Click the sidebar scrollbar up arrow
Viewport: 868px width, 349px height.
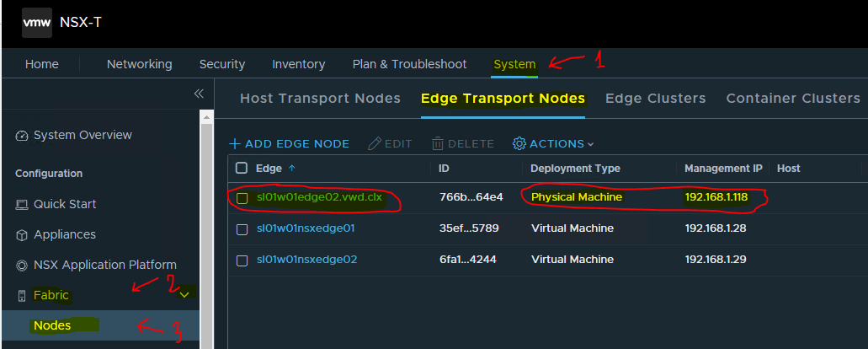[x=206, y=117]
